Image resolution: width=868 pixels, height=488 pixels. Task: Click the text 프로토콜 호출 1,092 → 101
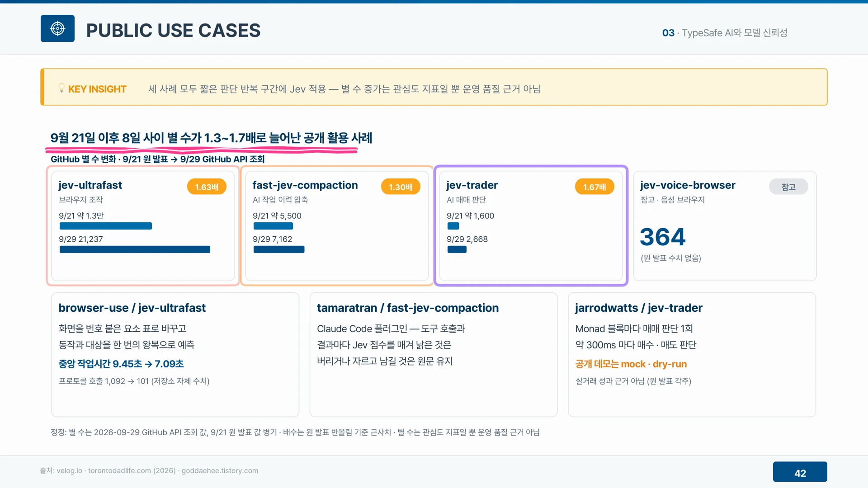coord(104,381)
